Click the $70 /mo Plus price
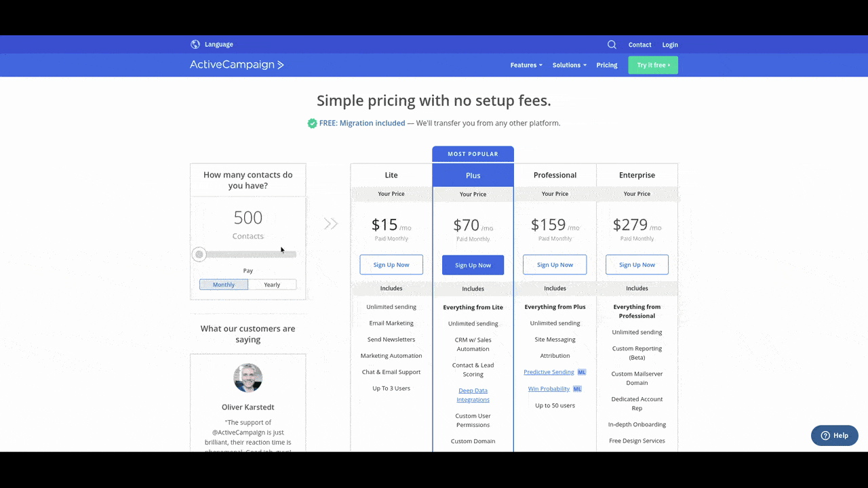Viewport: 868px width, 488px height. 473,226
